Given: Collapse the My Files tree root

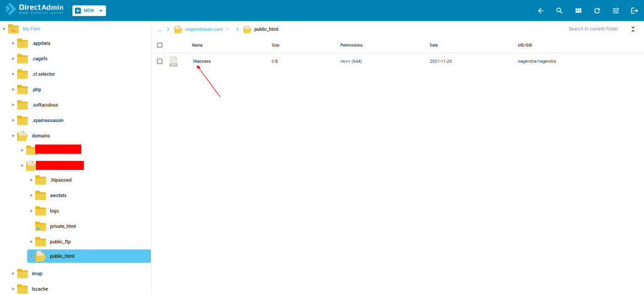Looking at the screenshot, I should [4, 29].
